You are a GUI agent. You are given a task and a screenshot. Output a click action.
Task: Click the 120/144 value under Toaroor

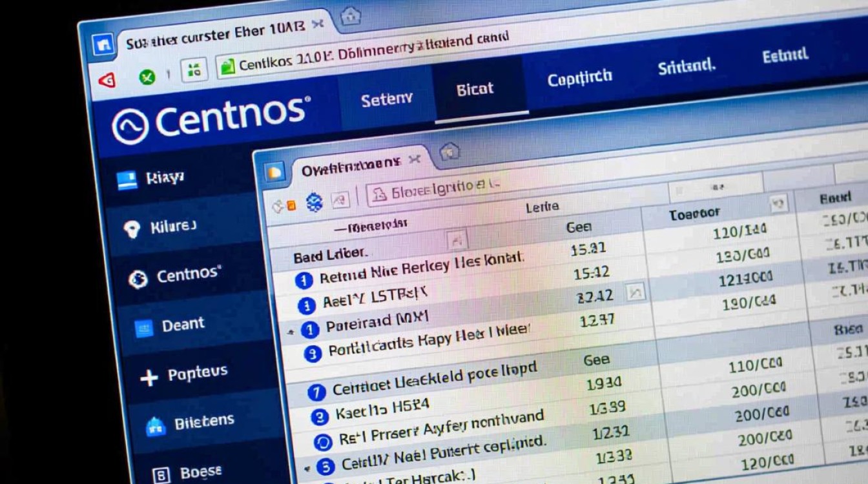point(740,231)
